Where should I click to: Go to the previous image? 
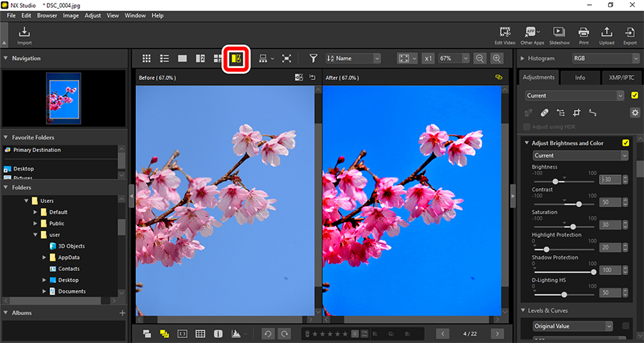point(442,334)
